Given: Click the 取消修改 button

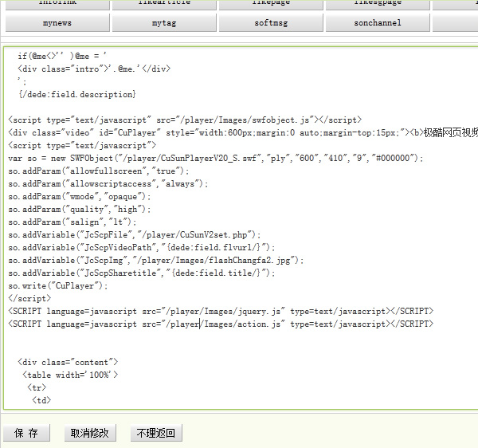Looking at the screenshot, I should 90,433.
